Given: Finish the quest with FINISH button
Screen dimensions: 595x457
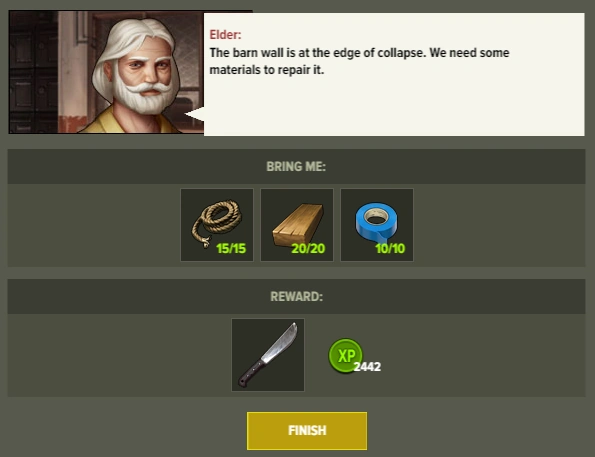Looking at the screenshot, I should point(307,431).
